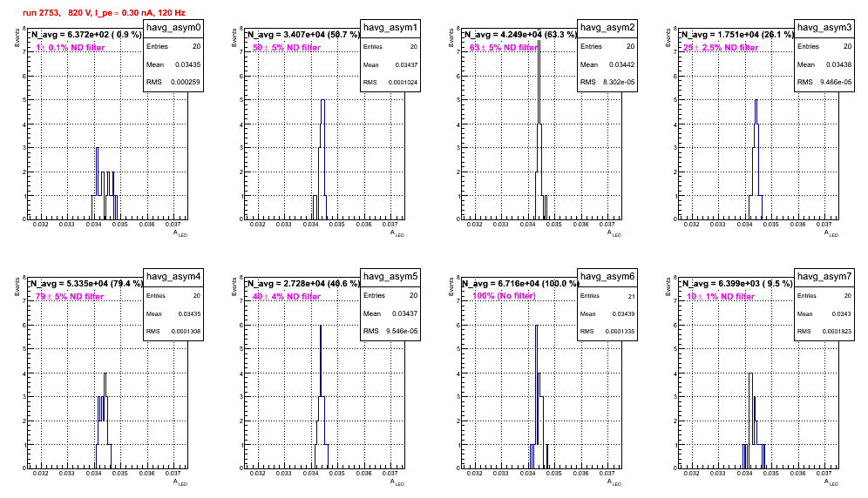Select the magenta 10 ± 1% ND filter label
868x498 pixels.
[x=721, y=297]
